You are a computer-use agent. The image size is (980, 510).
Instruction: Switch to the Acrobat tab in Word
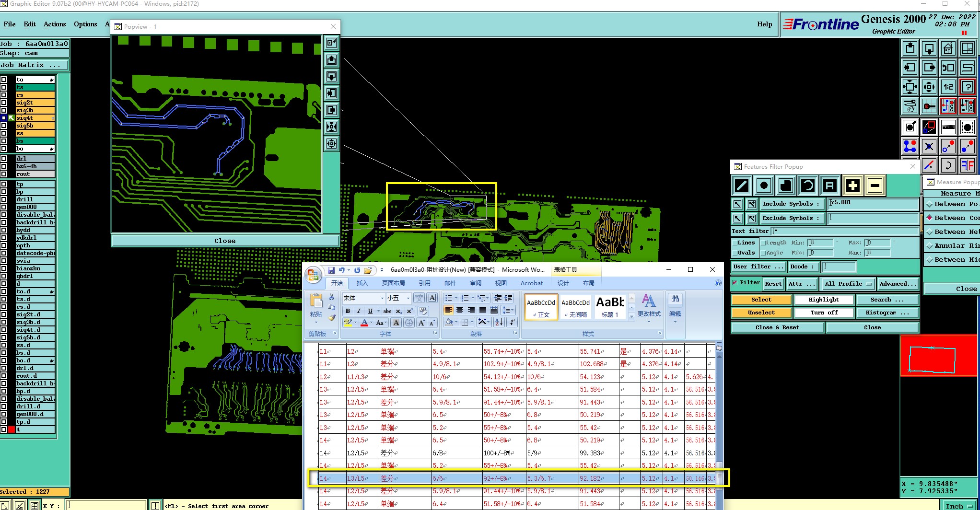pos(532,283)
